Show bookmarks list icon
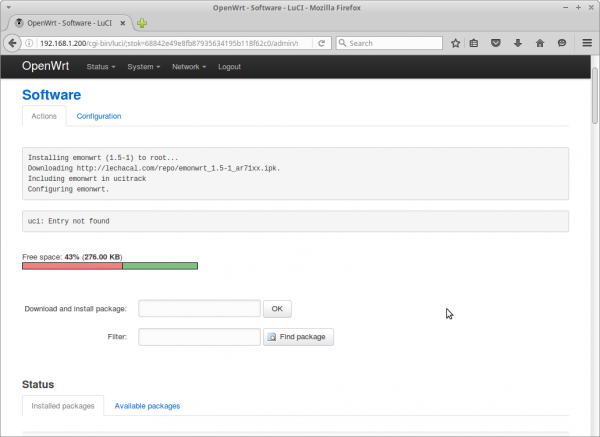This screenshot has height=437, width=600. (474, 43)
